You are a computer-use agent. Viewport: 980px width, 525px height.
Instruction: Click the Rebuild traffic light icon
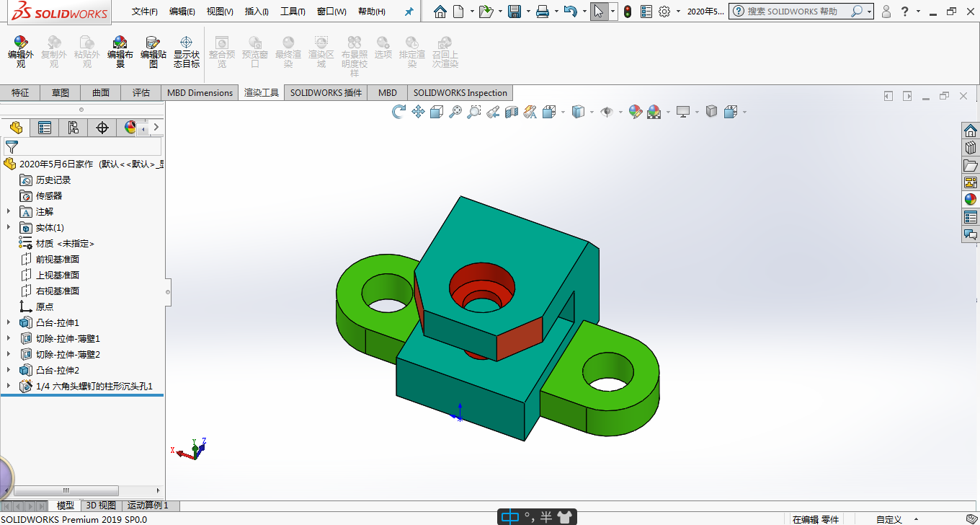point(628,12)
